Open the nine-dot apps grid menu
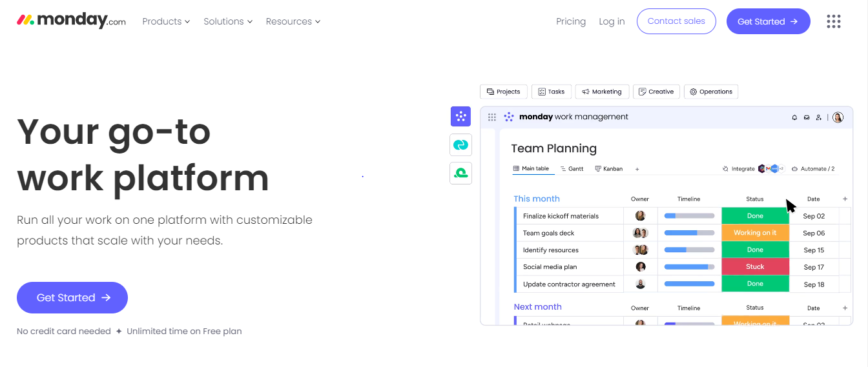 (x=834, y=21)
